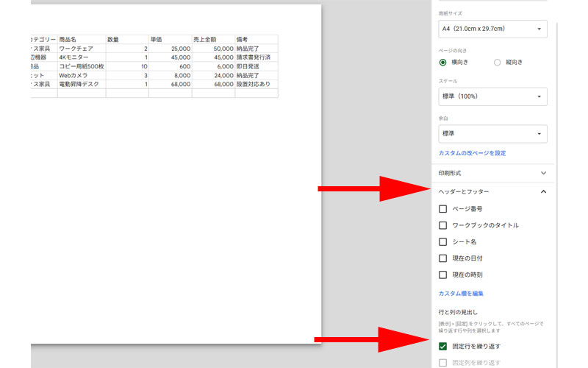The height and width of the screenshot is (368, 588).
Task: Uncheck the 固定行を繰り返す checkbox
Action: click(443, 346)
